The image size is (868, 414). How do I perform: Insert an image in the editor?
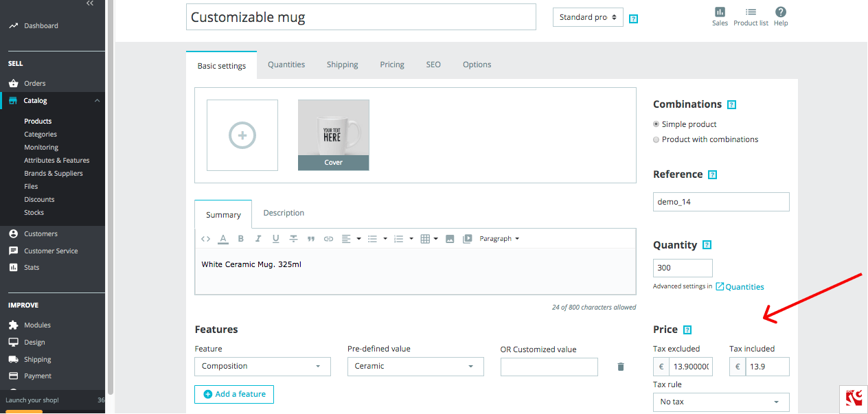[x=450, y=239]
